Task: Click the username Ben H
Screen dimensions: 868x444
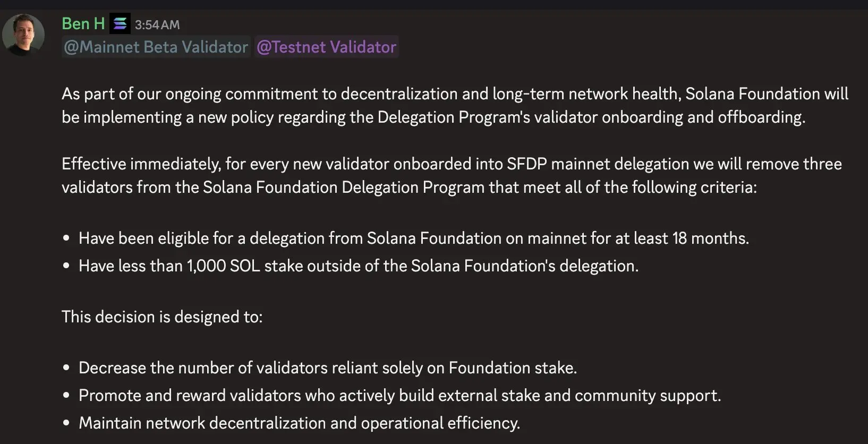Action: 82,23
